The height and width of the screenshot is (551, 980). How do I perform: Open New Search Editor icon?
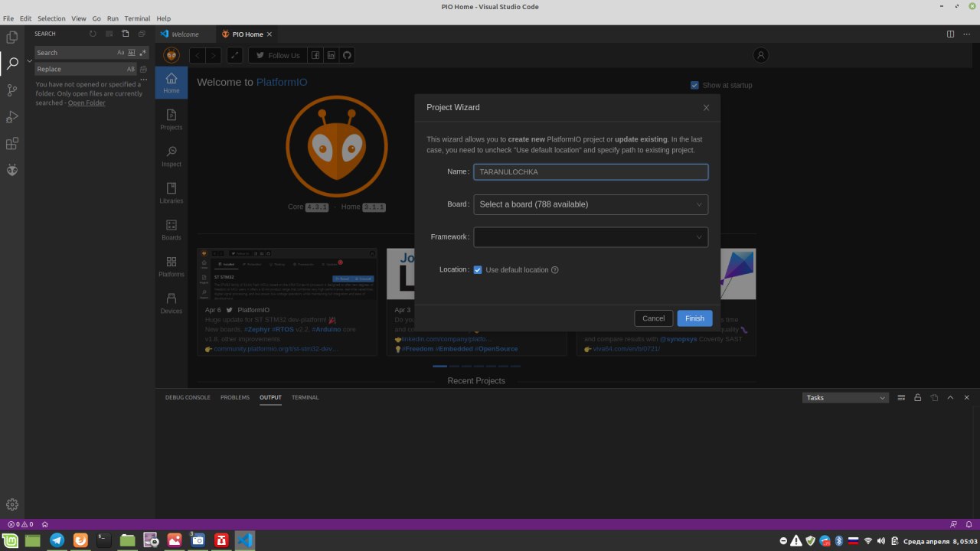pyautogui.click(x=126, y=34)
